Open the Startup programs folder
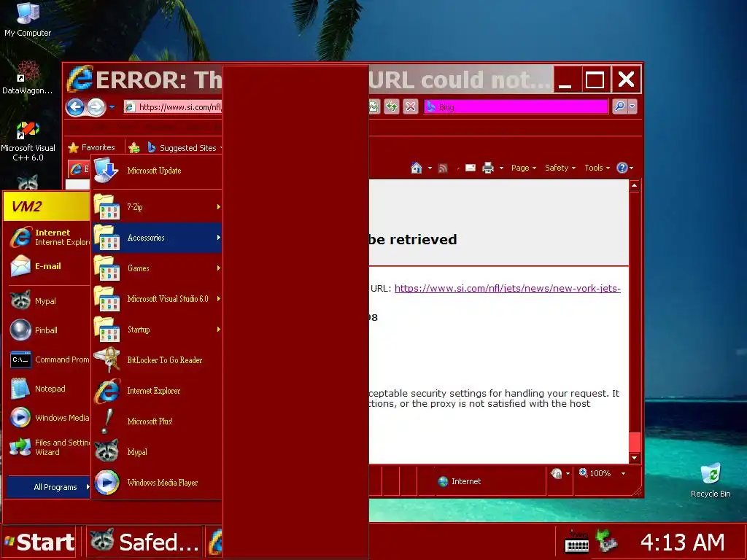Viewport: 747px width, 560px height. 158,329
